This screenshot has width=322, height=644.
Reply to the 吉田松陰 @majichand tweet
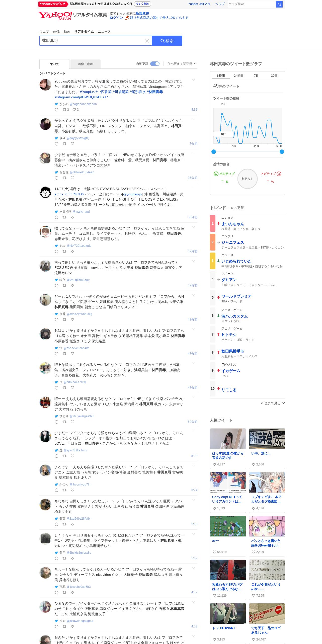pos(57,217)
